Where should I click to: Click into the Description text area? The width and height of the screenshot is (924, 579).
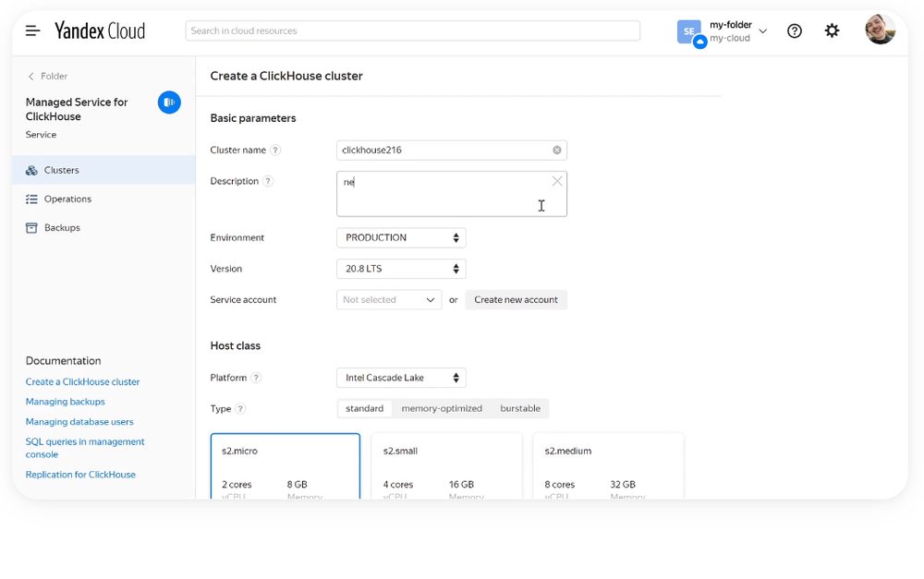click(x=452, y=194)
